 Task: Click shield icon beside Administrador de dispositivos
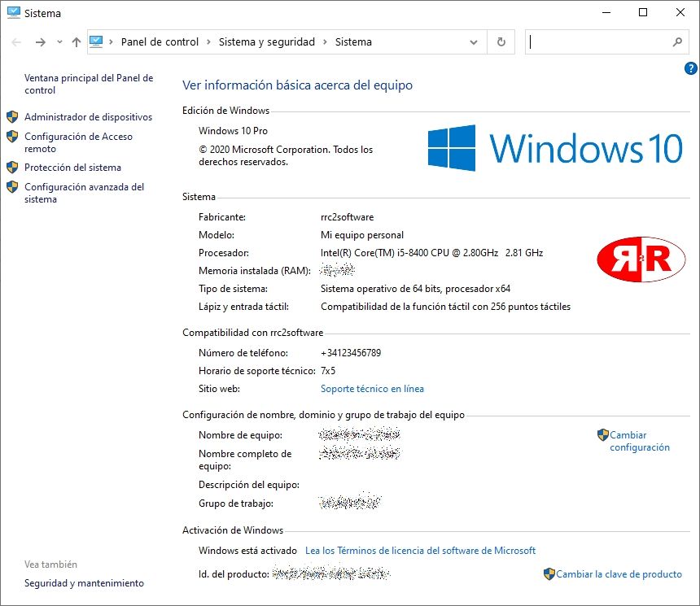[12, 117]
